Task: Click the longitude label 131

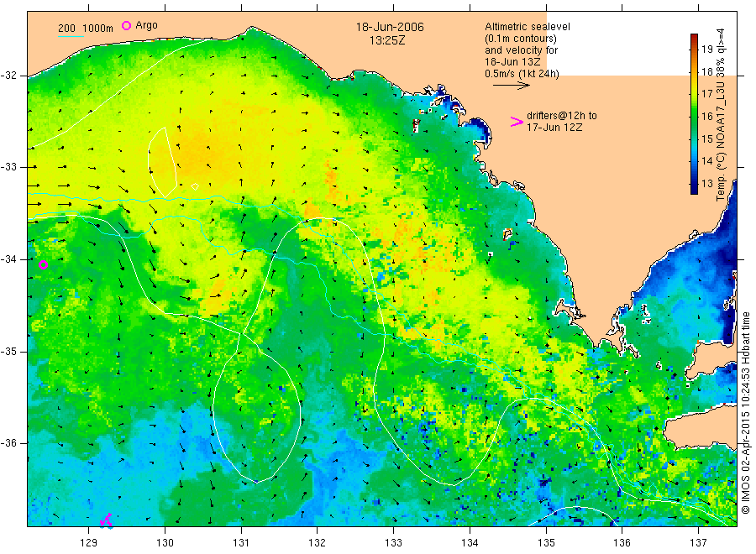Action: coord(241,543)
